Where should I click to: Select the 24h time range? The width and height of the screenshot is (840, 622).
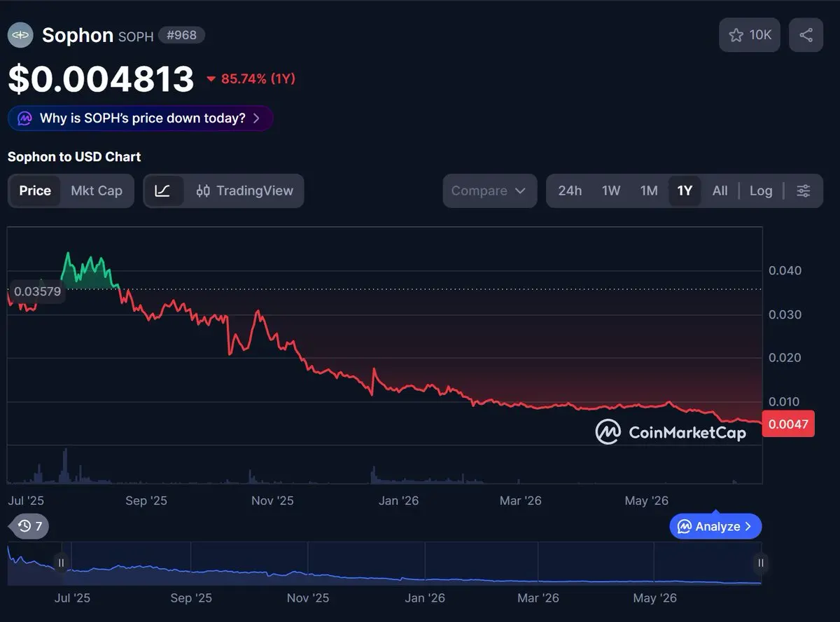[x=570, y=191]
